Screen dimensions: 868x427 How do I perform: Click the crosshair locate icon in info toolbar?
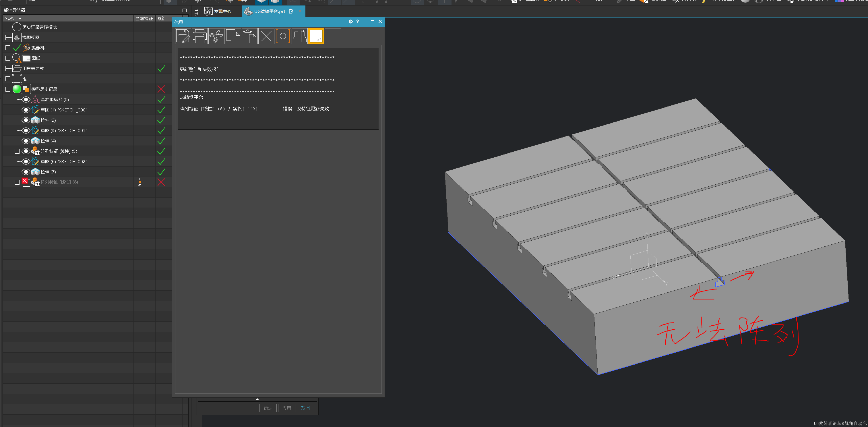[283, 36]
